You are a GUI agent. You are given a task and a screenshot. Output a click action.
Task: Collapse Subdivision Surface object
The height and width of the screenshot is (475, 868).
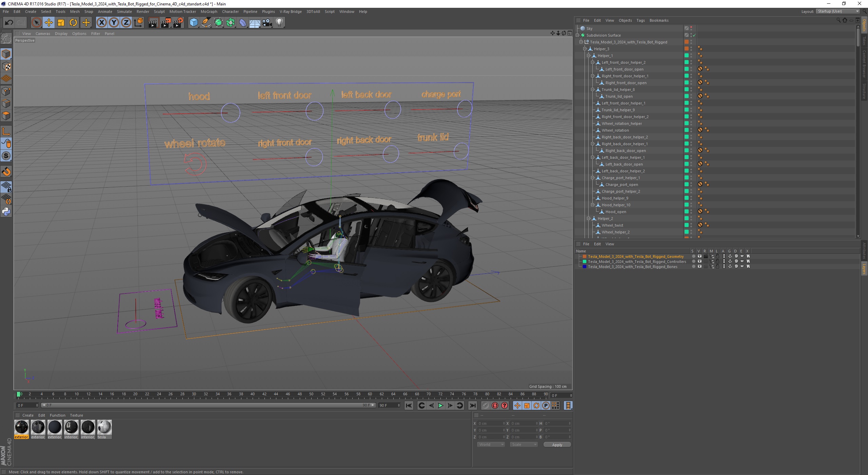pyautogui.click(x=577, y=35)
